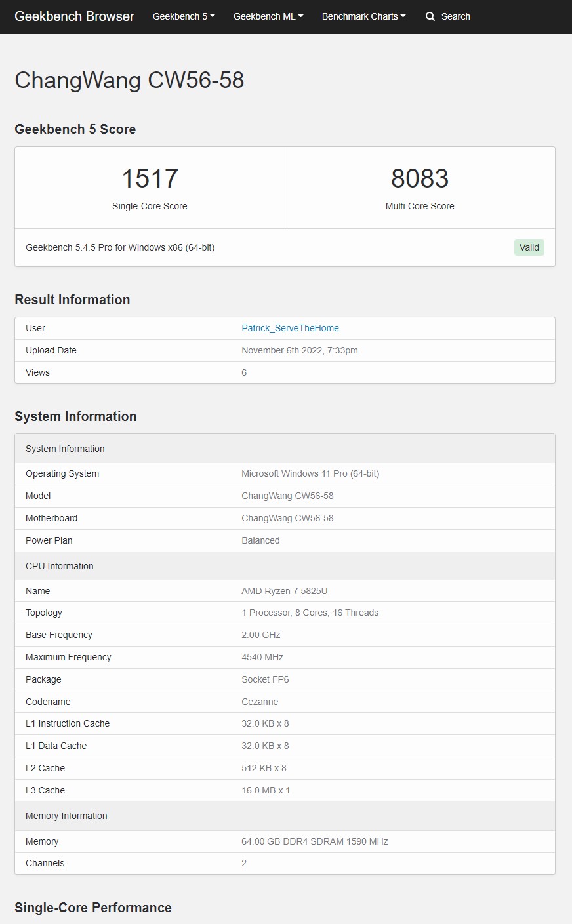The width and height of the screenshot is (572, 924).
Task: Click the ChangWang CW56-58 page title
Action: [x=129, y=80]
